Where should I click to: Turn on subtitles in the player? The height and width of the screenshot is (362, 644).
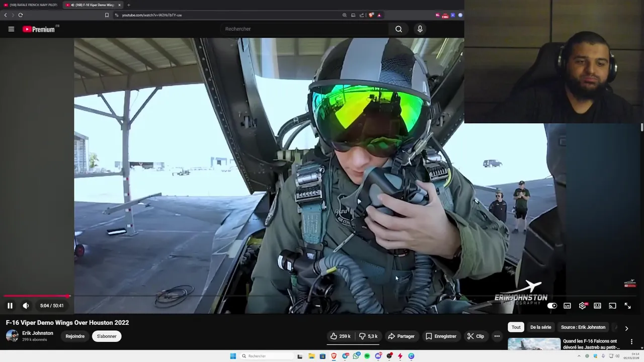567,306
